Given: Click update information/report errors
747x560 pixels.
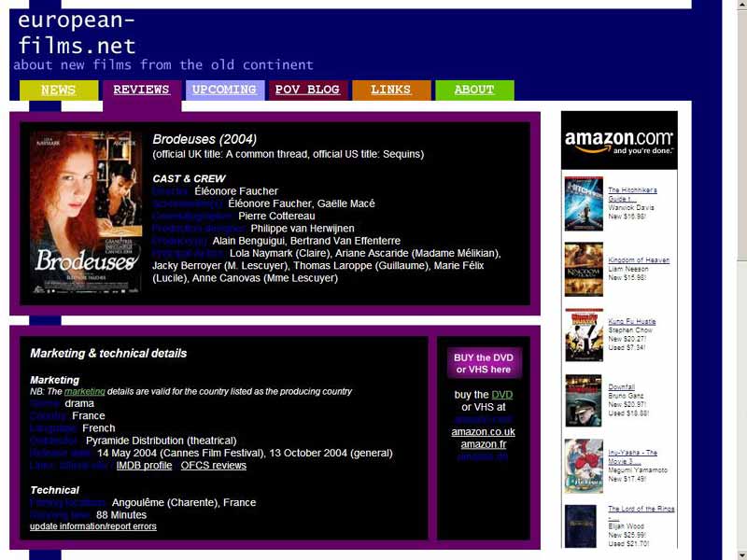Looking at the screenshot, I should 92,526.
